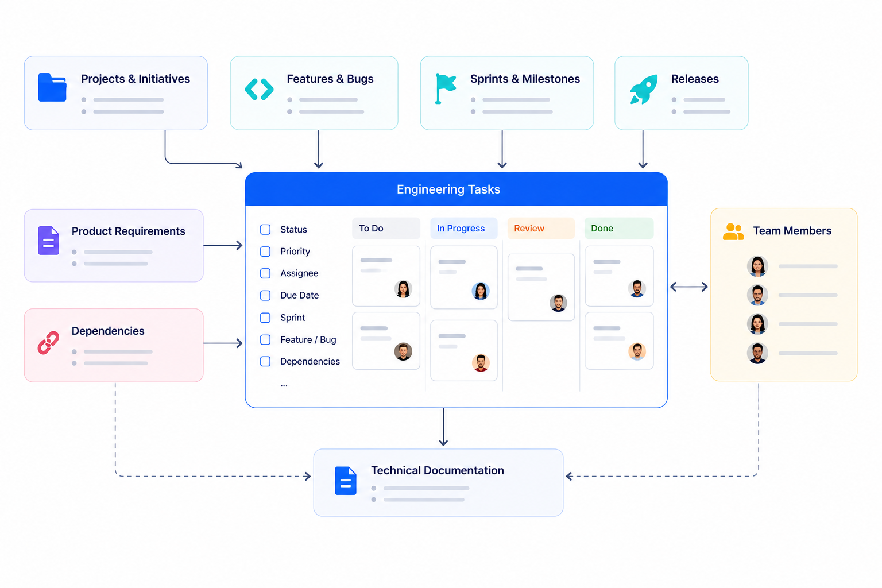Select the second team member avatar in Team Members
882x588 pixels.
pyautogui.click(x=757, y=295)
